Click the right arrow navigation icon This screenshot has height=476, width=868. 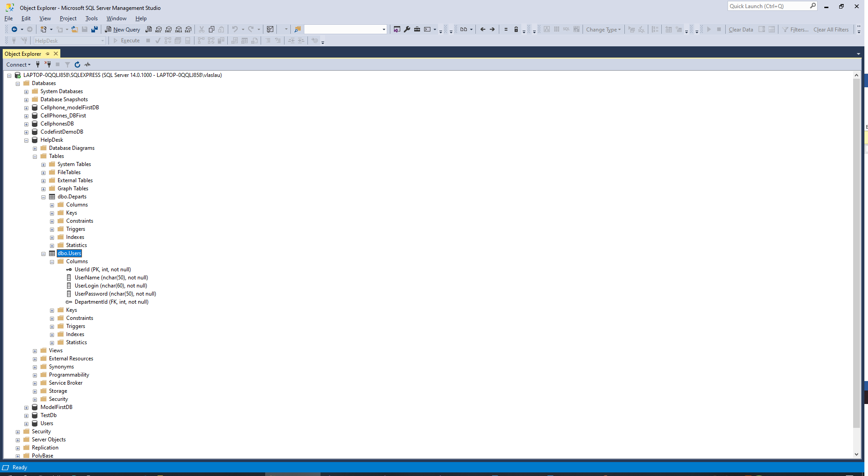pyautogui.click(x=493, y=29)
